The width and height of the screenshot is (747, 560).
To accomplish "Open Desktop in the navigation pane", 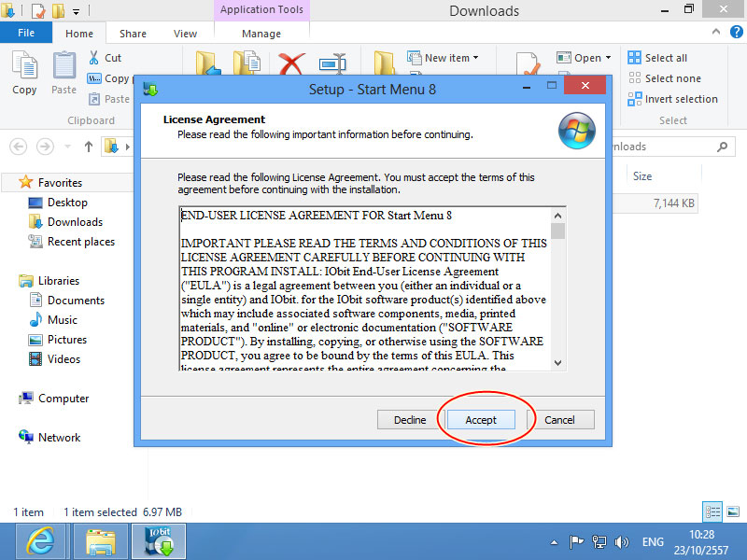I will click(67, 203).
